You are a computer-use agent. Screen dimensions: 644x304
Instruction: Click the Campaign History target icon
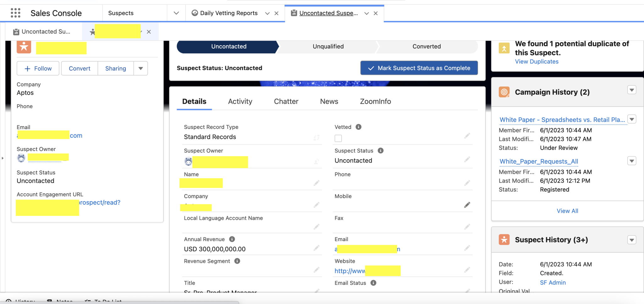click(x=504, y=92)
